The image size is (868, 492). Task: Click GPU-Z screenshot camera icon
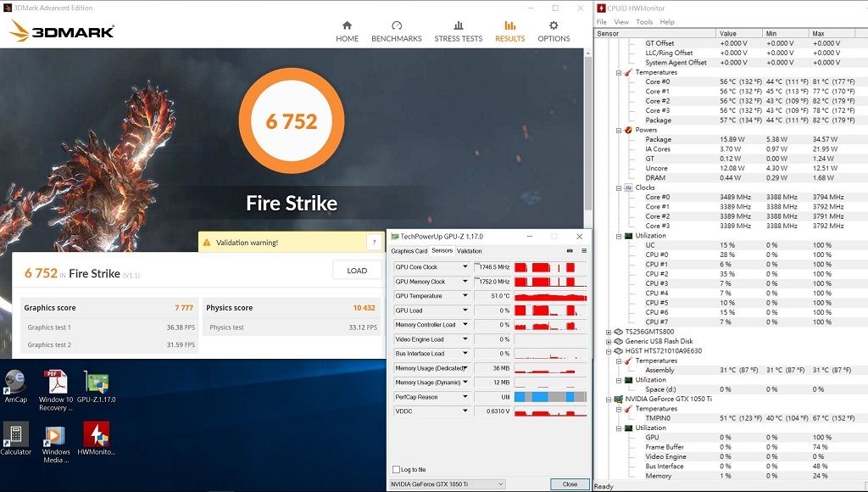click(x=570, y=251)
